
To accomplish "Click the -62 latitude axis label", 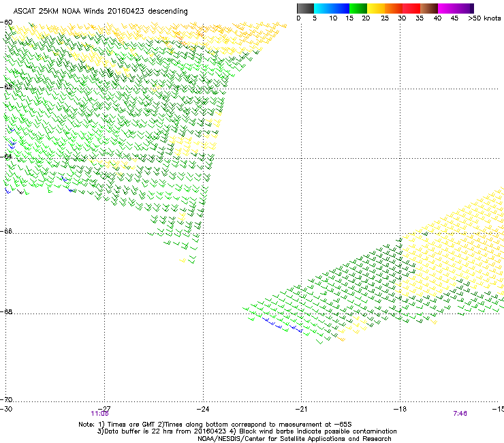I will pyautogui.click(x=7, y=87).
